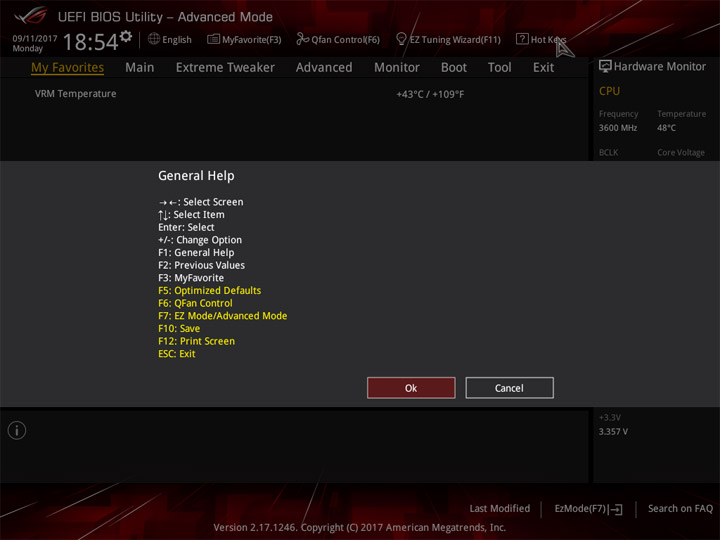Open MyFavorite(F3) from the top bar
720x540 pixels.
click(x=252, y=39)
